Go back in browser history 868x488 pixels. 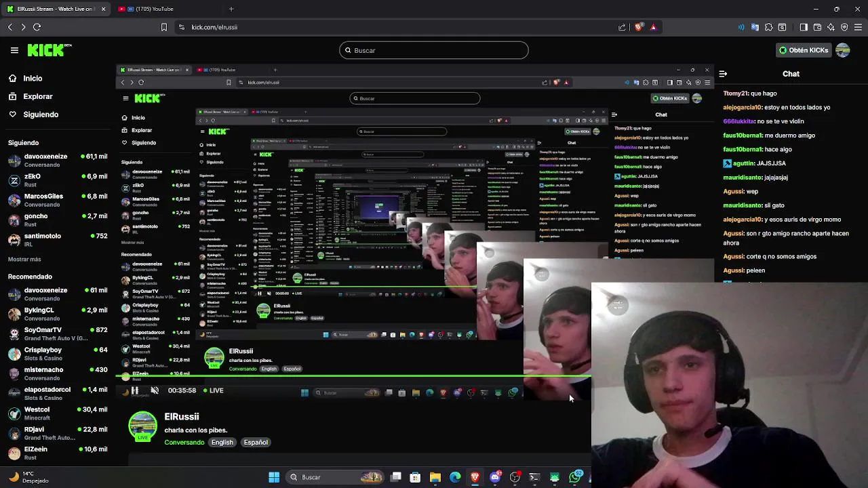[10, 27]
